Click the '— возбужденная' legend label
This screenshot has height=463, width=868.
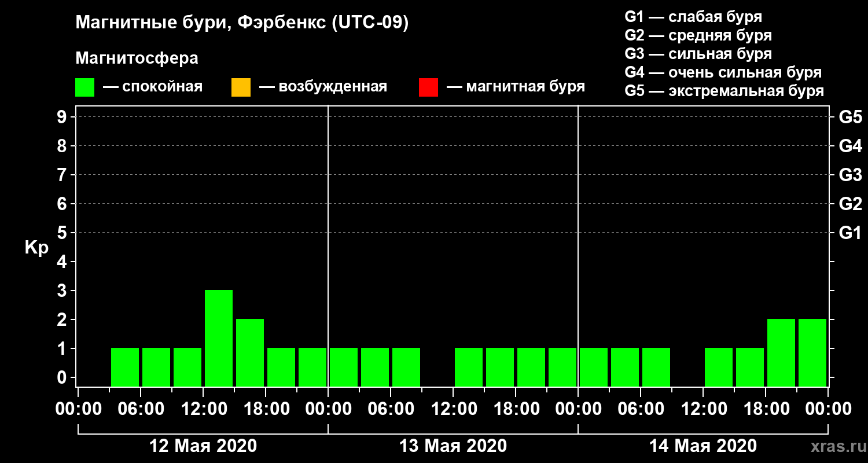(323, 87)
